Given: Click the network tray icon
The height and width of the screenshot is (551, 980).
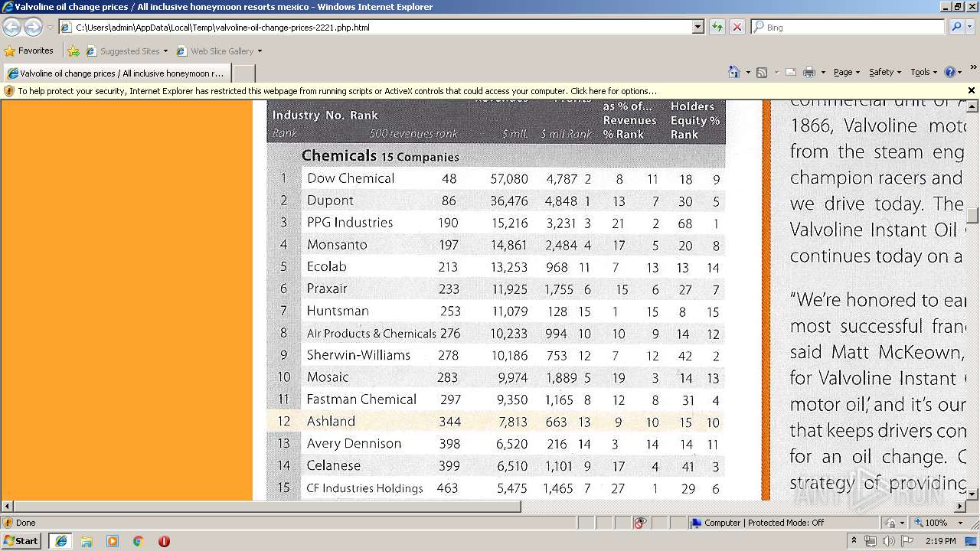Looking at the screenshot, I should coord(871,541).
